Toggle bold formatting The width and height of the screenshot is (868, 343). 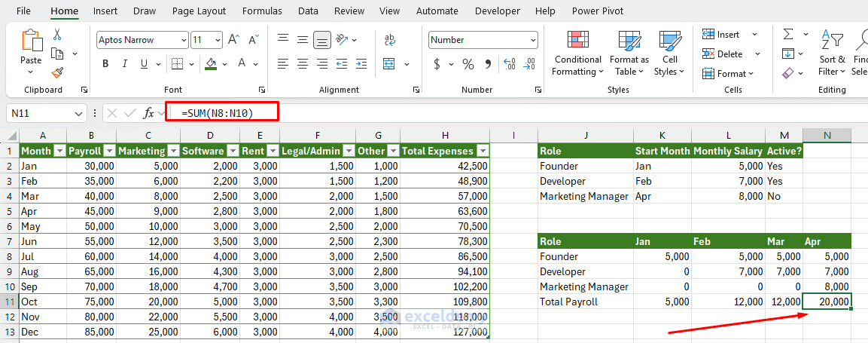(105, 64)
